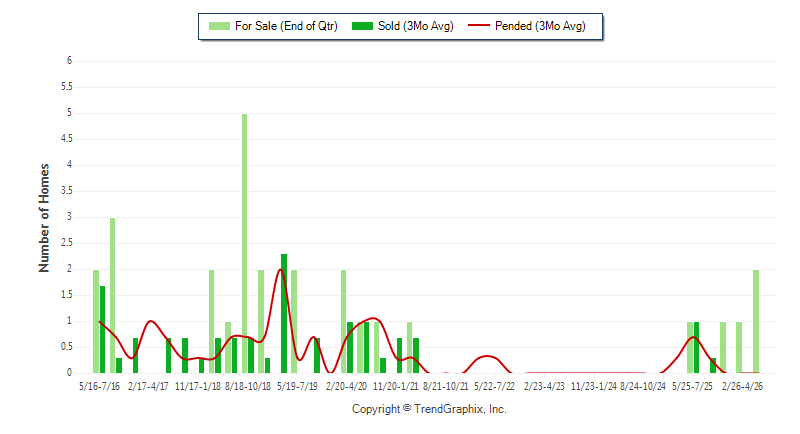Toggle the For Sale (End of Qtr) legend label
Screen dimensions: 800x434
(286, 26)
